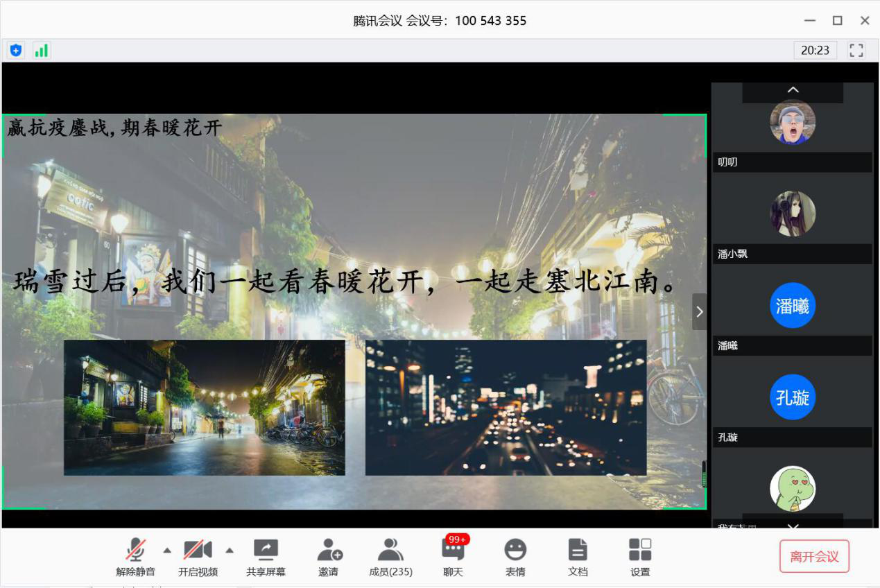880x588 pixels.
Task: Expand audio options arrow beside 解除静音
Action: 167,551
